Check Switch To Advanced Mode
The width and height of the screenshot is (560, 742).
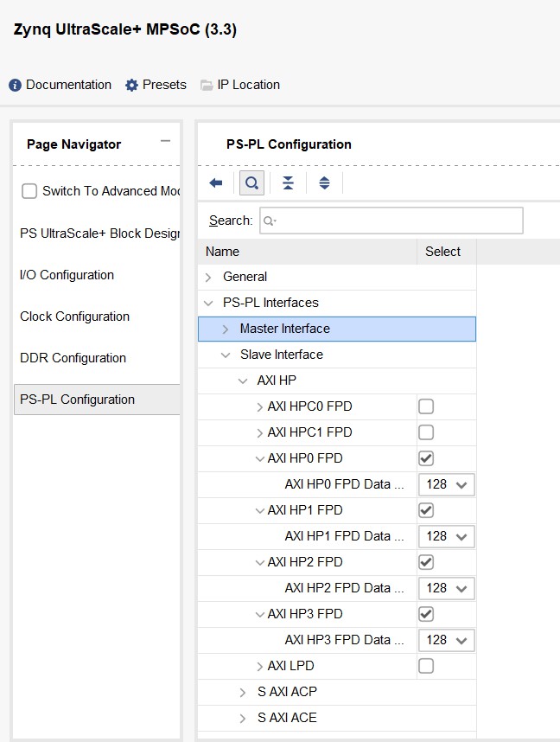coord(30,191)
